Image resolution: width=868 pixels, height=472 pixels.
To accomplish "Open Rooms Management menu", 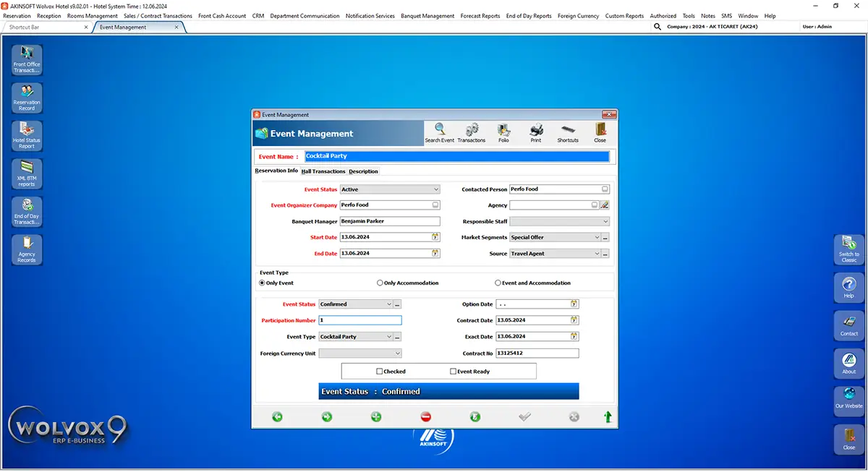I will click(x=93, y=16).
